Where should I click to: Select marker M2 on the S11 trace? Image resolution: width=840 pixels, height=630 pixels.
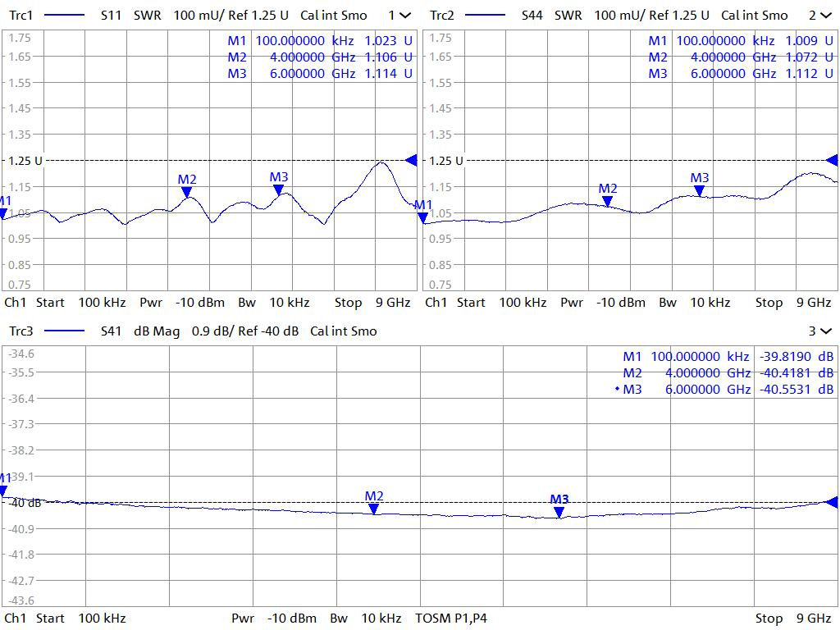click(x=187, y=192)
